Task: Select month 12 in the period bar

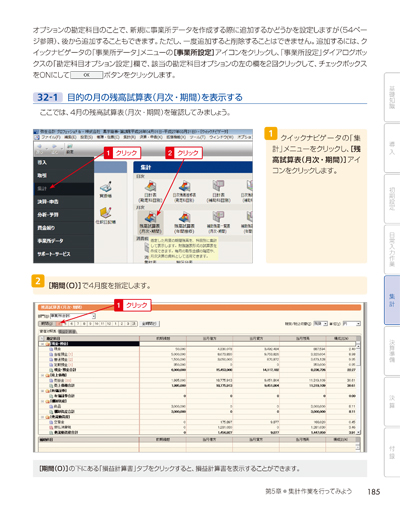Action: tap(108, 324)
